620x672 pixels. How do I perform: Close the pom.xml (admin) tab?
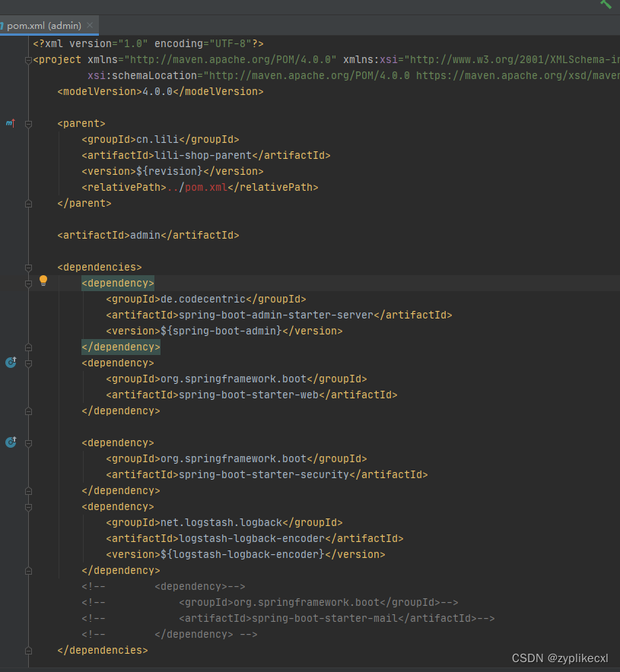click(90, 25)
